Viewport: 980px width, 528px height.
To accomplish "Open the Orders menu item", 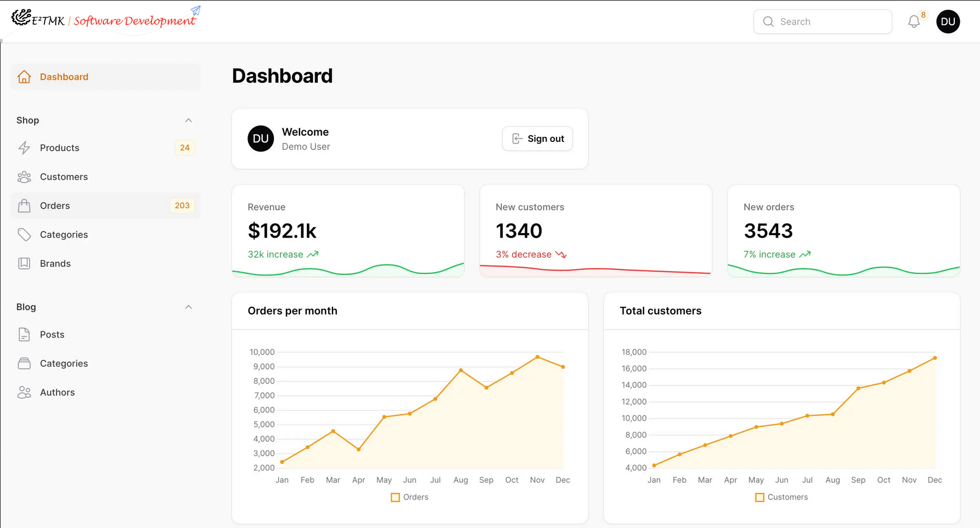I will 106,206.
